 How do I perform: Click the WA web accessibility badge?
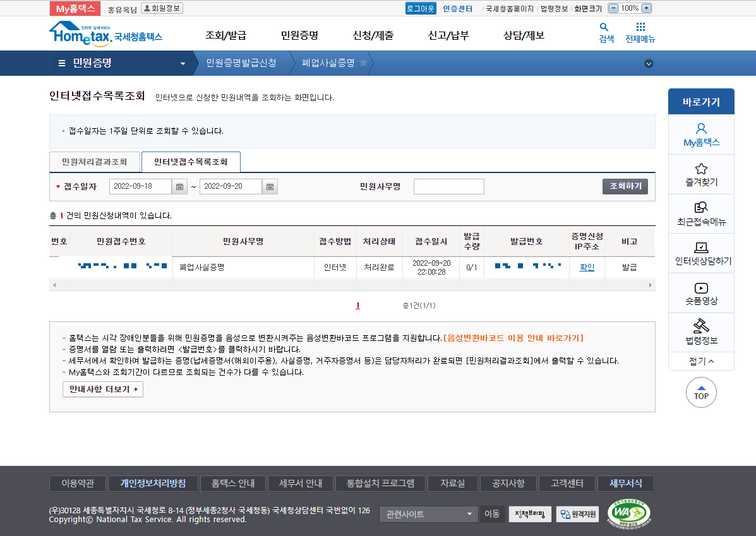[x=628, y=513]
